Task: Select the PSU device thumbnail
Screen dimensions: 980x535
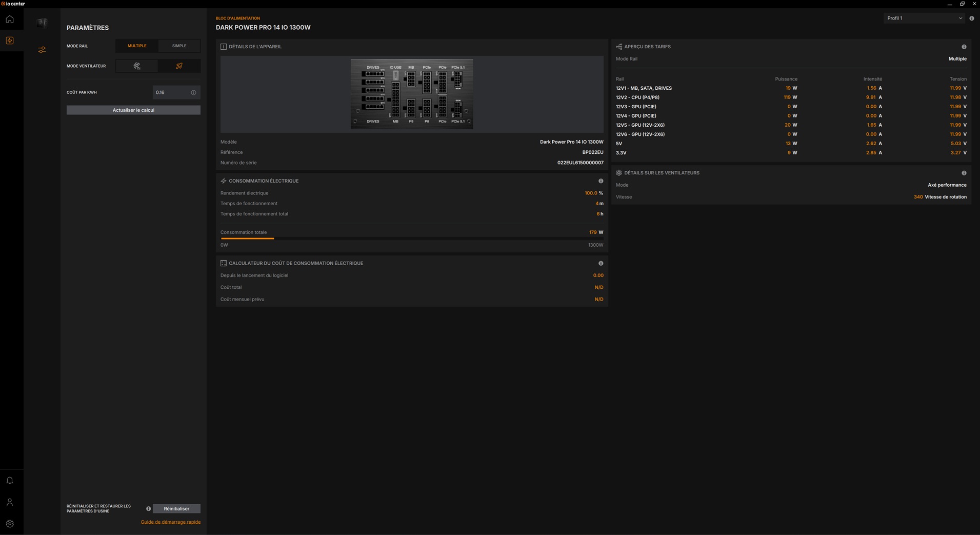Action: [42, 23]
